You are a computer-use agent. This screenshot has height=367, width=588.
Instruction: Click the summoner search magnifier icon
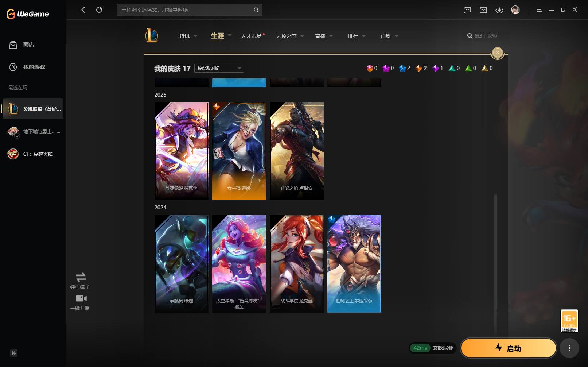point(470,36)
